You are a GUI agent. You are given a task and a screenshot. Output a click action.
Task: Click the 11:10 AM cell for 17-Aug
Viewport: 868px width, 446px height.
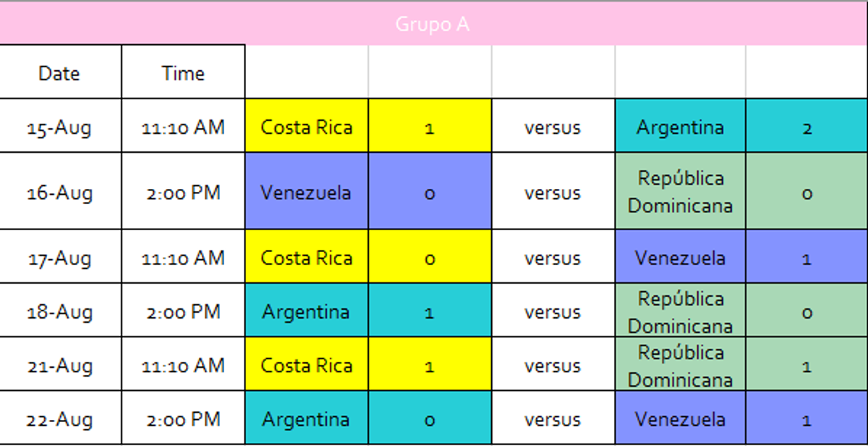184,257
